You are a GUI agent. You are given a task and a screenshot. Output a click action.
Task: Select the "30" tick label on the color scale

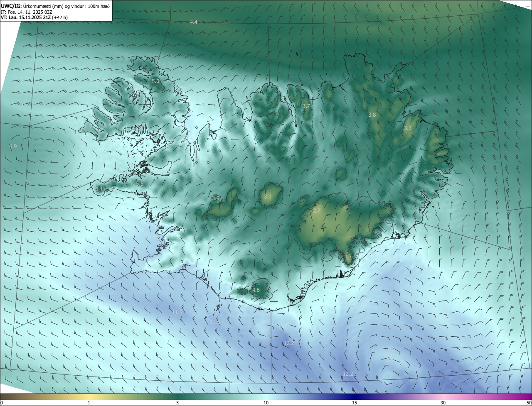point(443,403)
